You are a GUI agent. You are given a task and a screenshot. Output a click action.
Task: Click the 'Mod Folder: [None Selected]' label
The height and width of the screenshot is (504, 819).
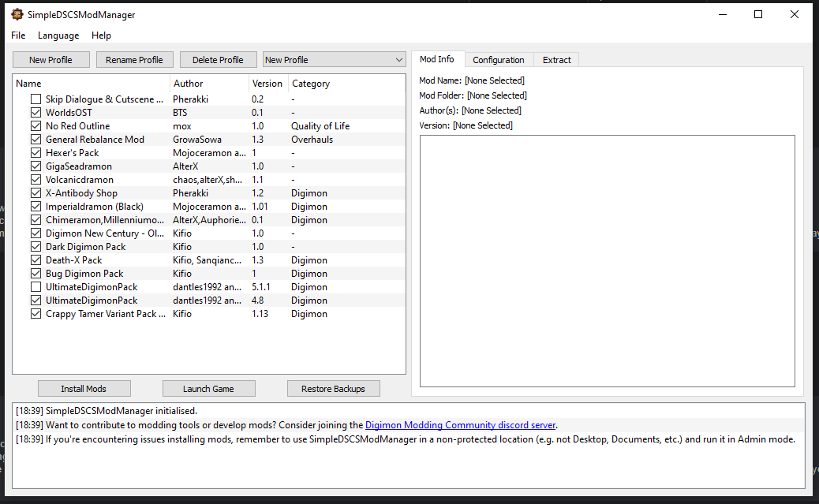click(x=473, y=95)
